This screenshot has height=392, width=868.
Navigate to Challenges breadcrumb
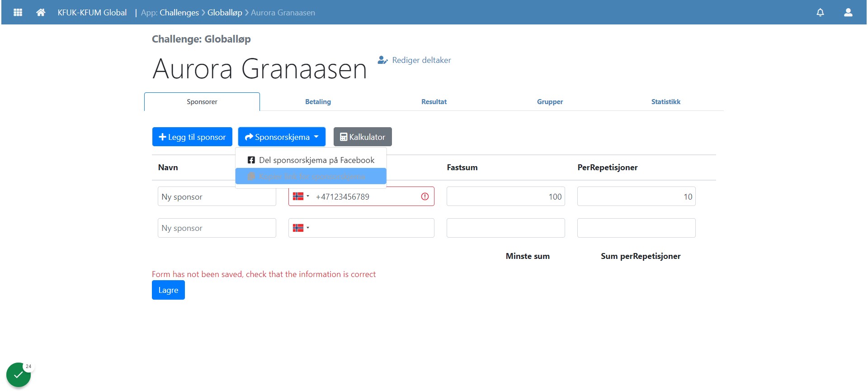point(179,13)
